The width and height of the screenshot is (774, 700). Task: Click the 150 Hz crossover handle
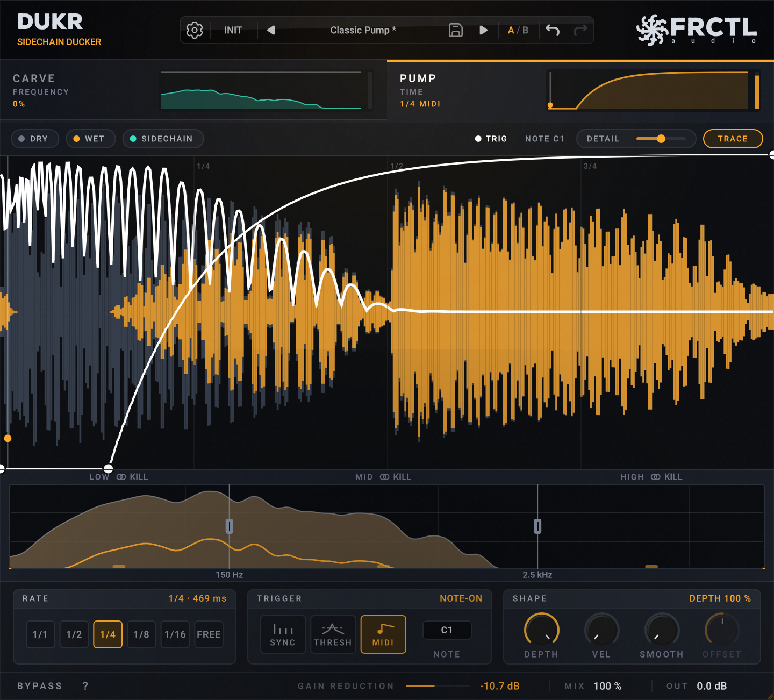(x=230, y=526)
